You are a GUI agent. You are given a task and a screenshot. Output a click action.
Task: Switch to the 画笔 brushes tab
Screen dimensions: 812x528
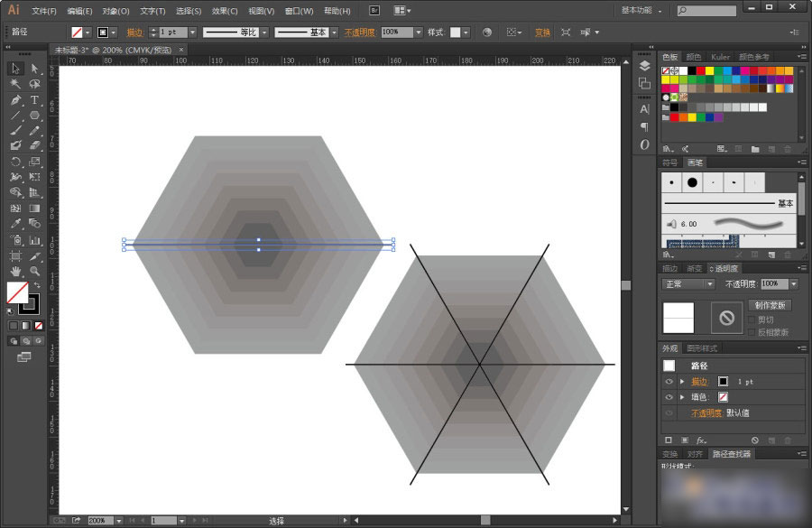click(695, 162)
